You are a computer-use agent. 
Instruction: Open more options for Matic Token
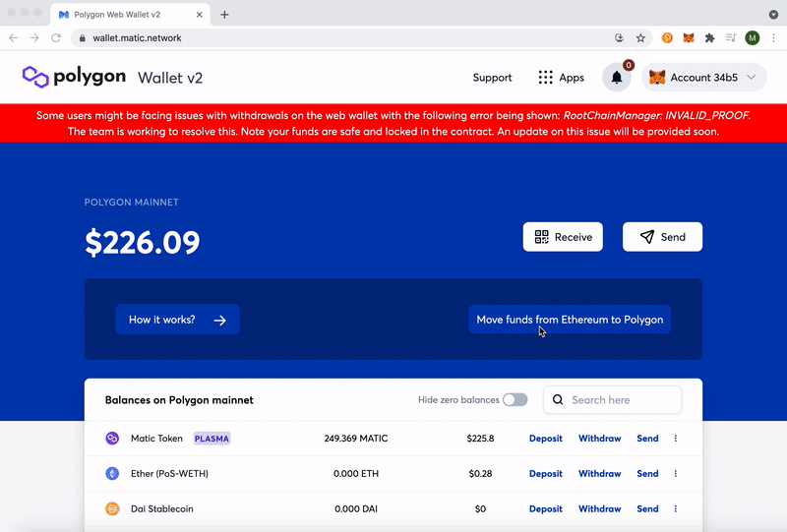click(676, 439)
